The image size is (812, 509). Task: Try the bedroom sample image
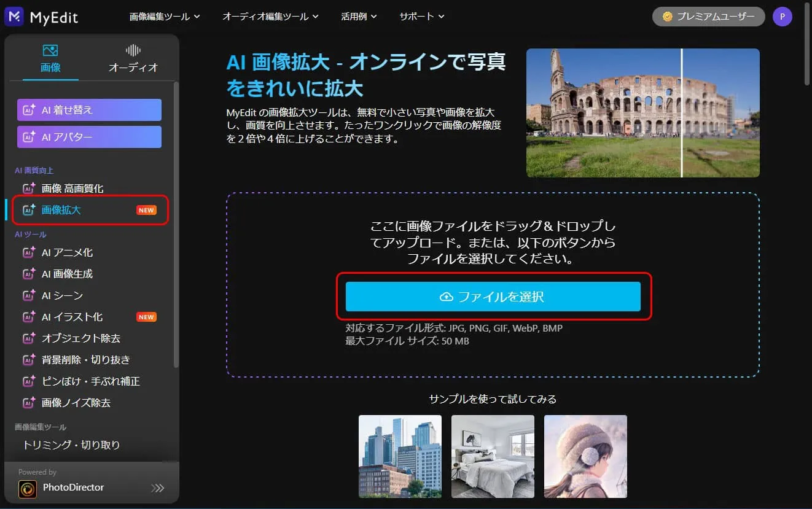493,456
